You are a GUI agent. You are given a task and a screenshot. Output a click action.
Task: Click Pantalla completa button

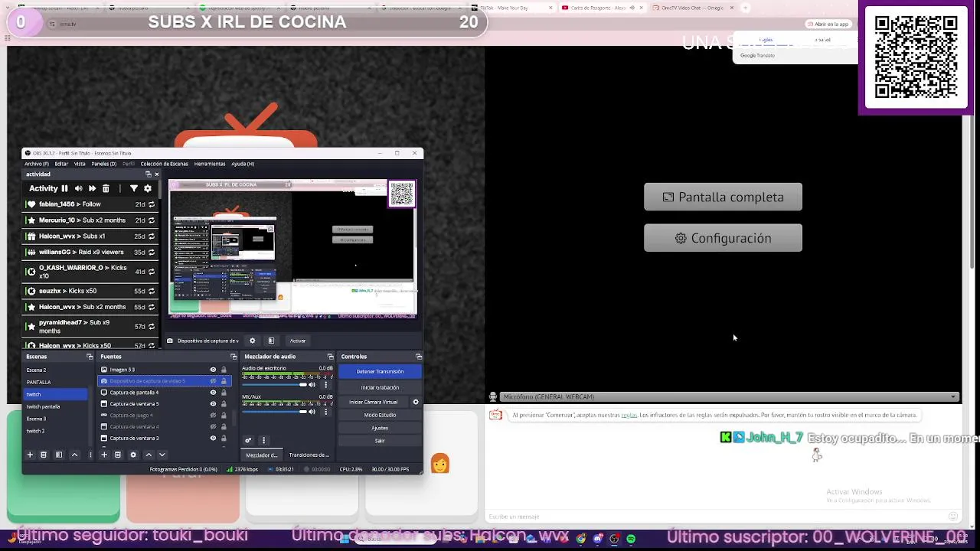tap(723, 197)
